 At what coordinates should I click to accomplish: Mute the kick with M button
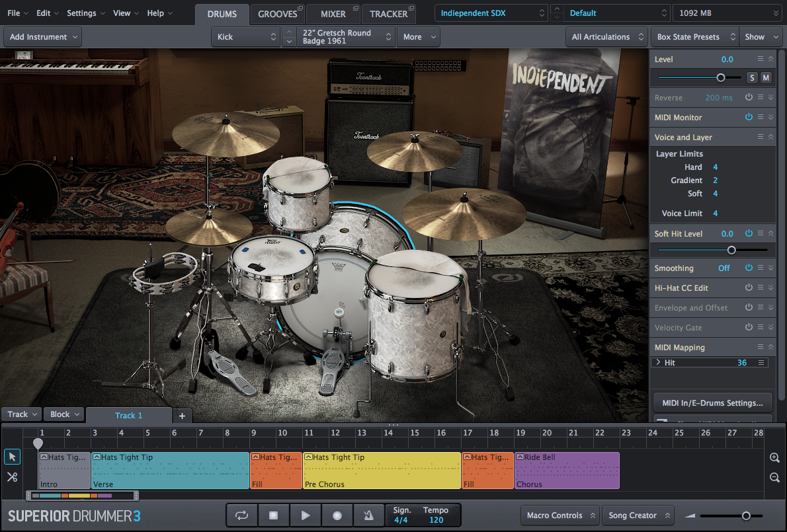[766, 78]
